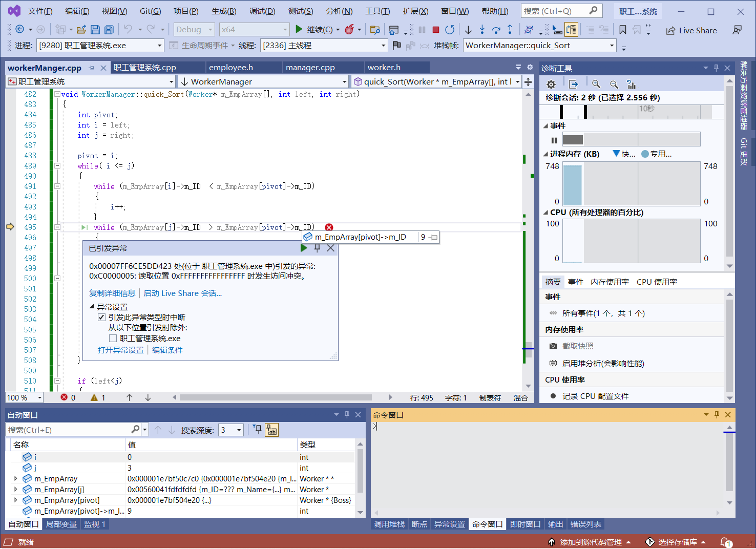Screen dimensions: 756x549
Task: Open the thread 主线程 dropdown
Action: point(324,45)
